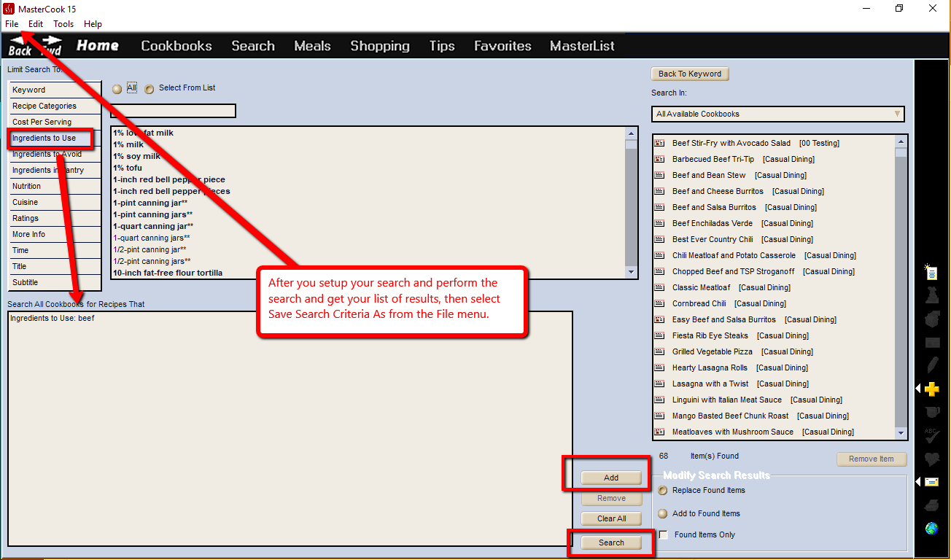Click results list scroll-up arrow

(901, 141)
